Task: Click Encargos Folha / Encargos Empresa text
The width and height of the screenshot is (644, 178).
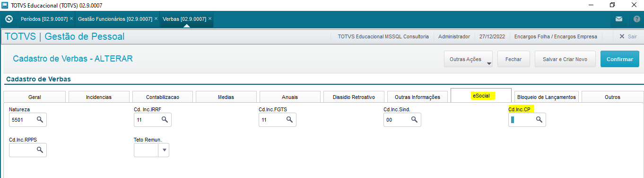Action: pos(556,36)
